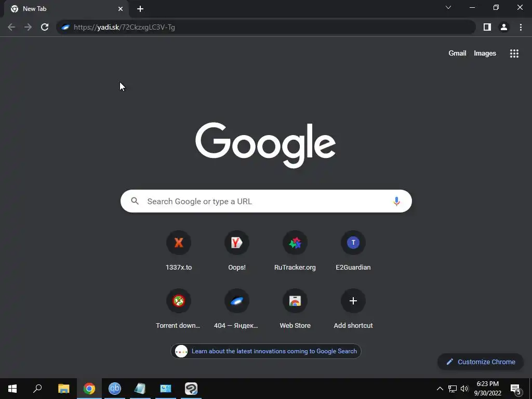Open the volume control in tray
532x399 pixels.
(464, 389)
